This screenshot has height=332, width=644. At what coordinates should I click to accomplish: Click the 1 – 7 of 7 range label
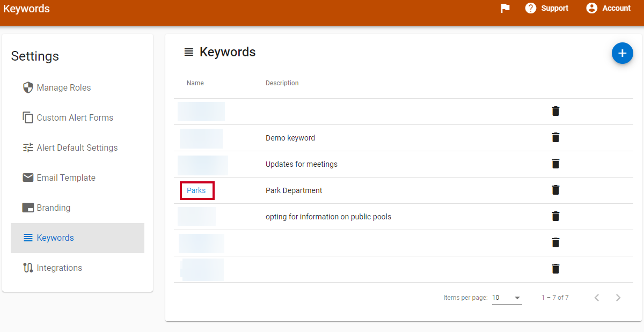pyautogui.click(x=555, y=298)
